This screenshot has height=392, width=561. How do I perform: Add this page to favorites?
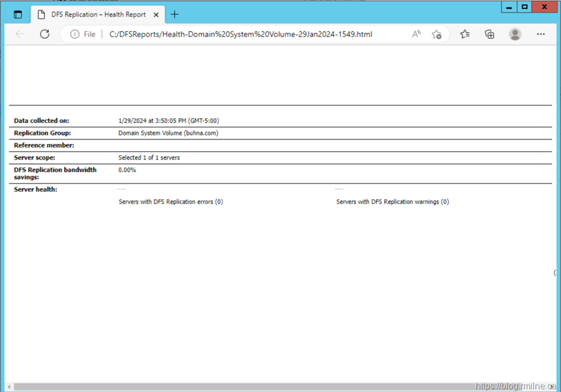[x=437, y=34]
